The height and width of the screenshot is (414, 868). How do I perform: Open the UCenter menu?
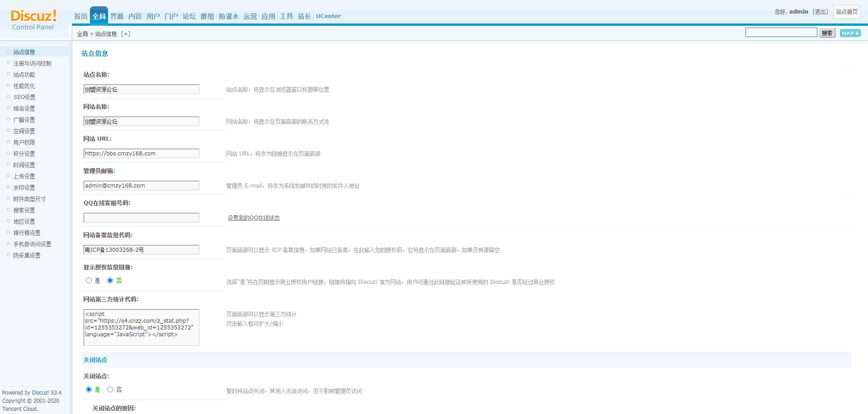pos(328,16)
